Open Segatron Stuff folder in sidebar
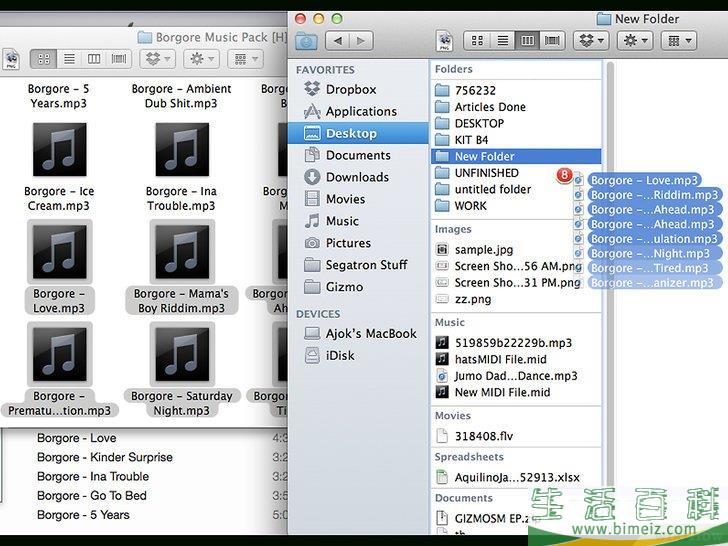Image resolution: width=728 pixels, height=546 pixels. coord(356,265)
